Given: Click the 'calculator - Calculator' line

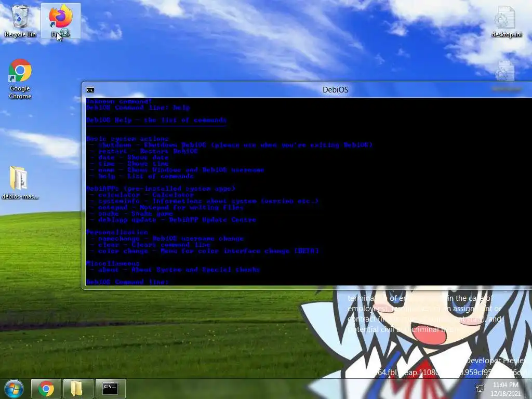Looking at the screenshot, I should click(x=142, y=195).
